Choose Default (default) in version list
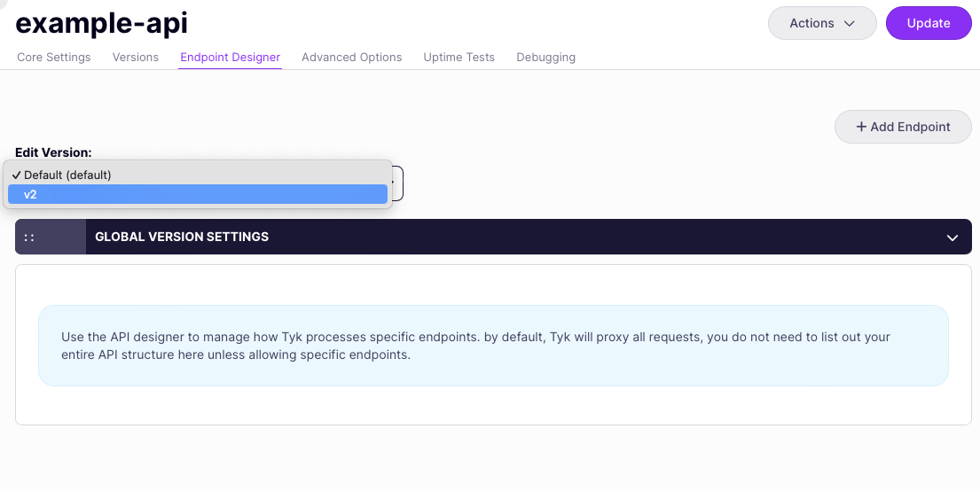Screen dimensions: 980x491 tap(197, 175)
